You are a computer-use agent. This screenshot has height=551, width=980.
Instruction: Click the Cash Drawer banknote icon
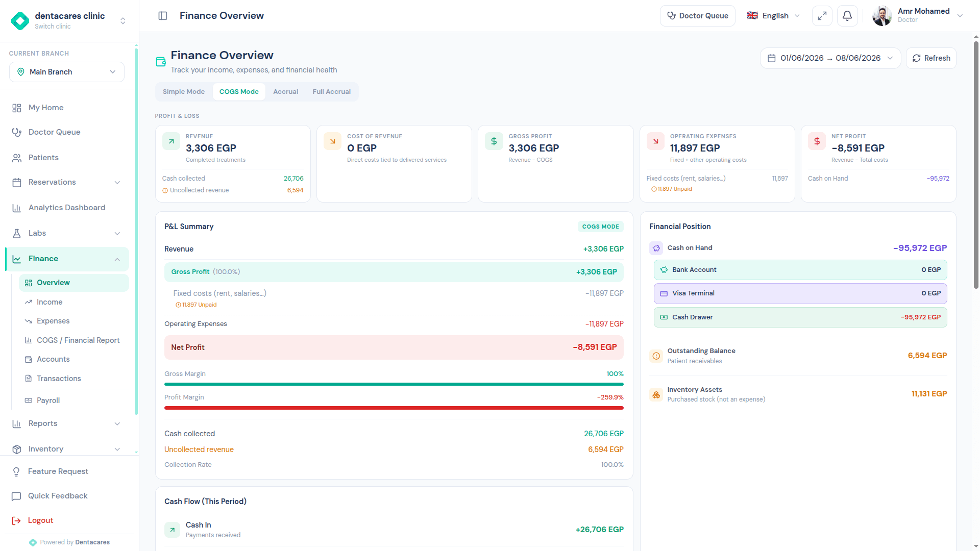[x=664, y=317]
